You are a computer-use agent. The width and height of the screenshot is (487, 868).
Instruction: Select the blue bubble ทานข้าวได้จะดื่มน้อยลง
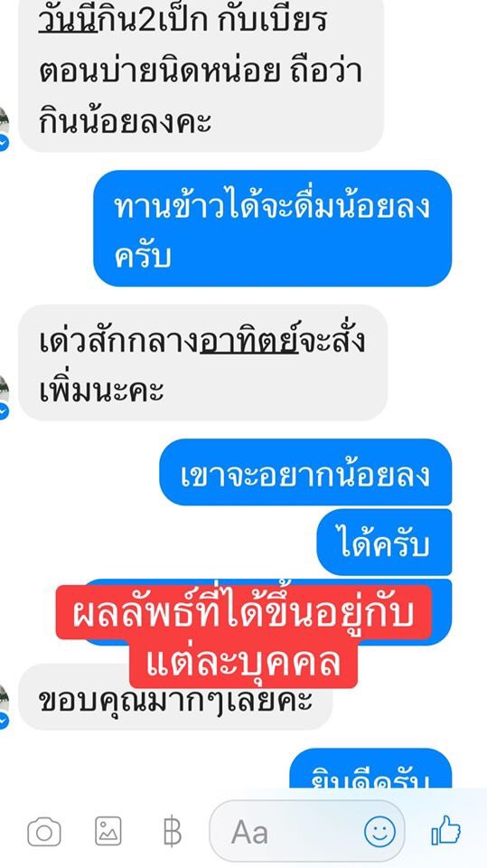click(x=272, y=228)
